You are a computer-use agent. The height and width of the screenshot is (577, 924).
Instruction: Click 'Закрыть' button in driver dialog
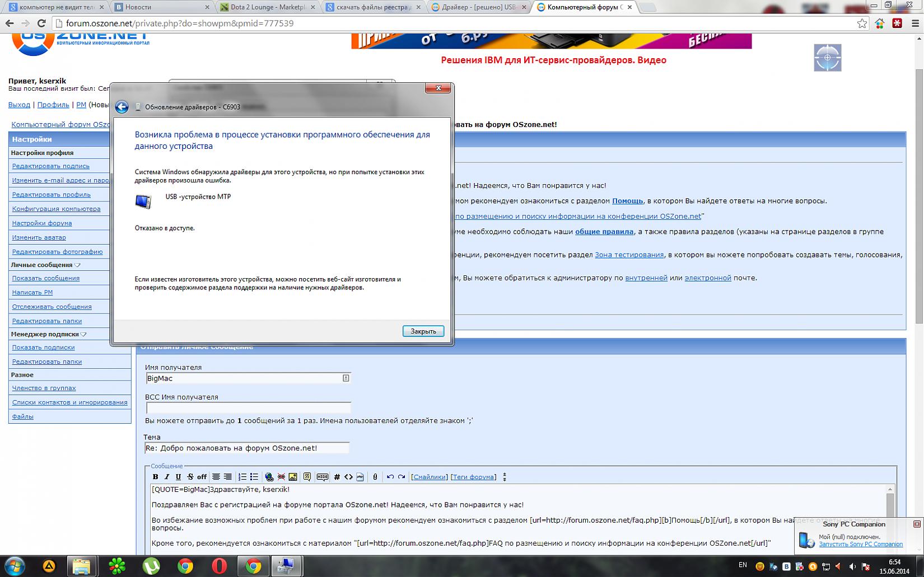tap(423, 331)
